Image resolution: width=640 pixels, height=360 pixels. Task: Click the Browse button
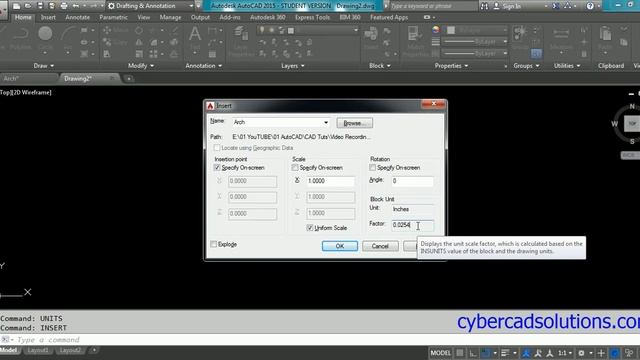tap(355, 123)
